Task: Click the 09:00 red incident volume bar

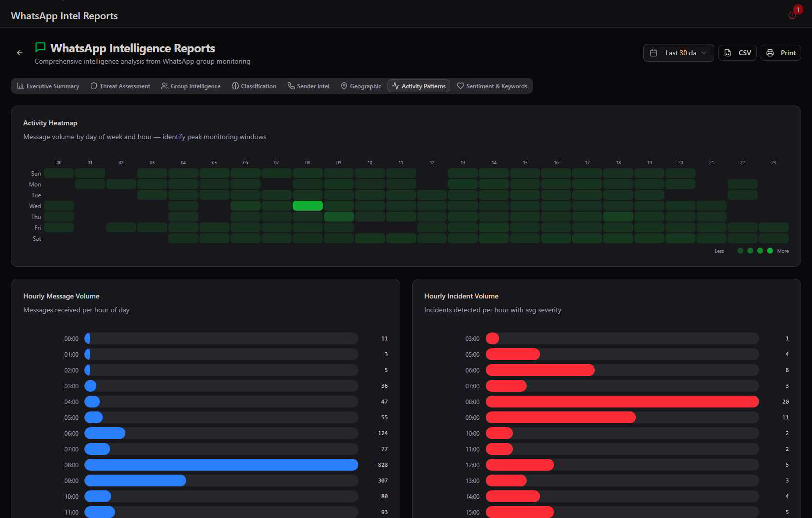Action: [x=561, y=417]
